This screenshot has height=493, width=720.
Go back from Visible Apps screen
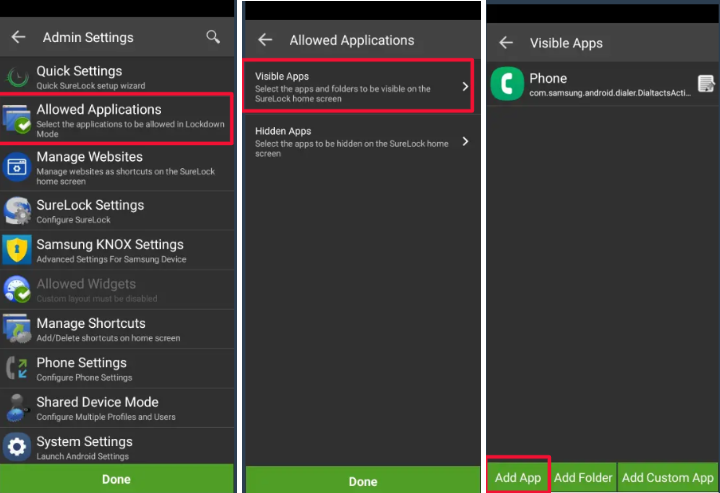(x=506, y=43)
